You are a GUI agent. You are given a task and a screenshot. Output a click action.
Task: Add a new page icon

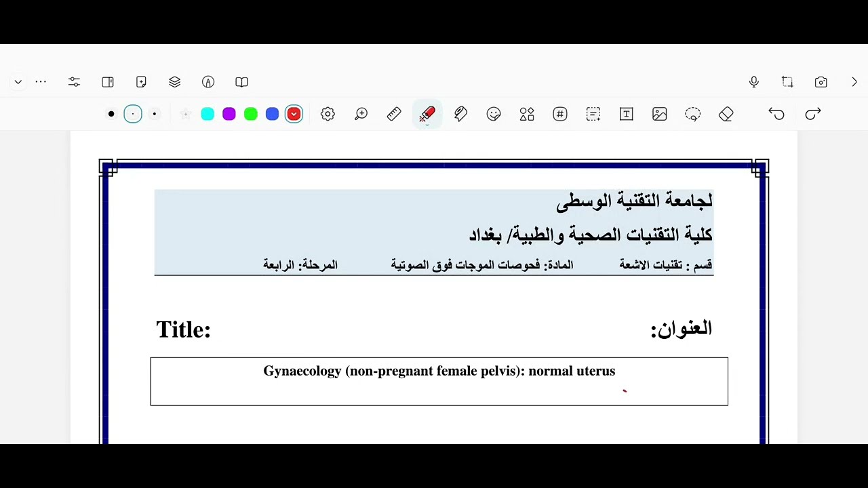pos(141,82)
